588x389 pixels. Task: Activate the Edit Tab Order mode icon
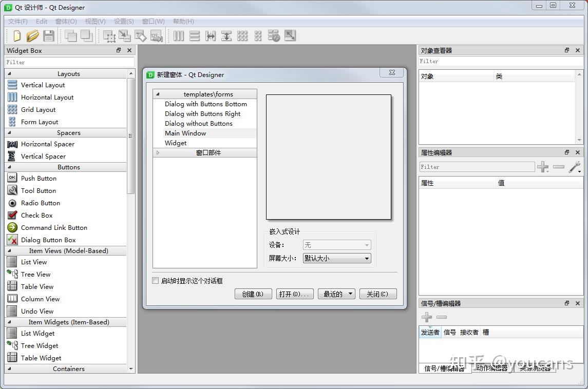(156, 35)
